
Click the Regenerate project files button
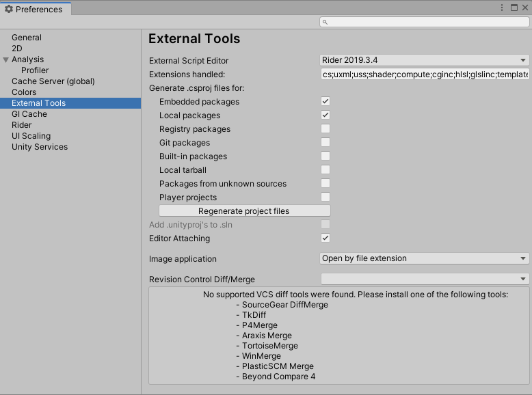click(x=244, y=211)
